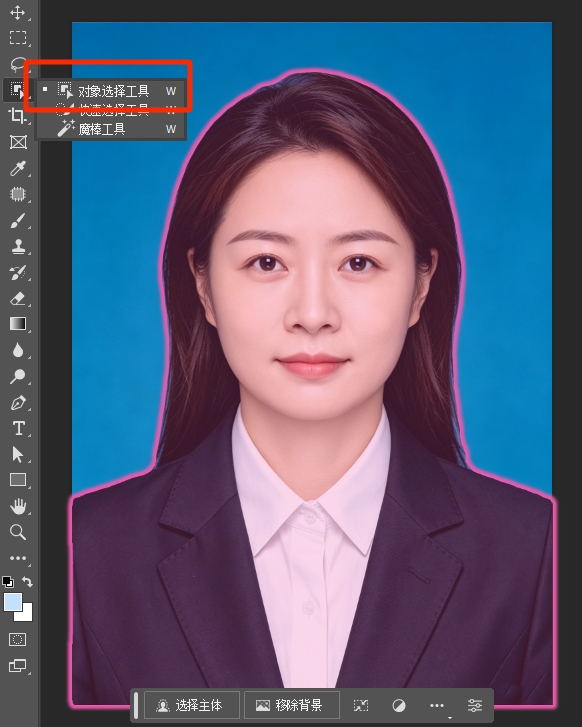
Task: Select the Horizontal Type tool
Action: (18, 428)
